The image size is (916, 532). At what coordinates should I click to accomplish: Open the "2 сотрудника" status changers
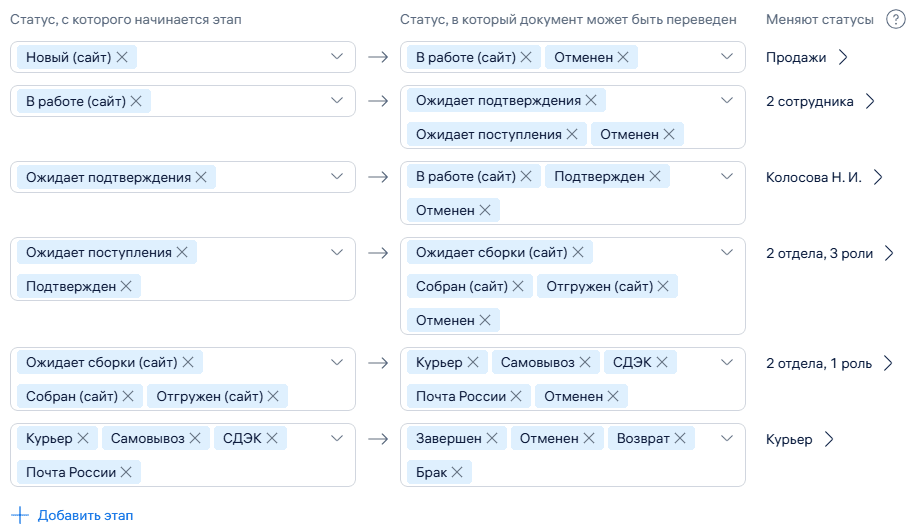point(820,101)
